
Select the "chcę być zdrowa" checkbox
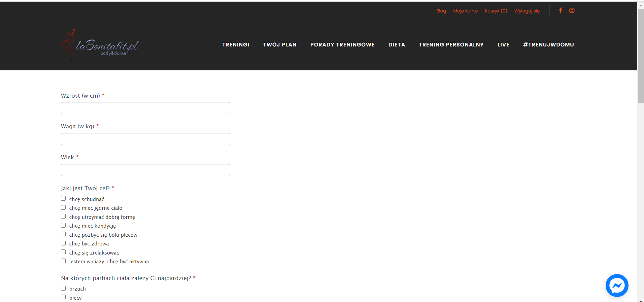pyautogui.click(x=63, y=243)
